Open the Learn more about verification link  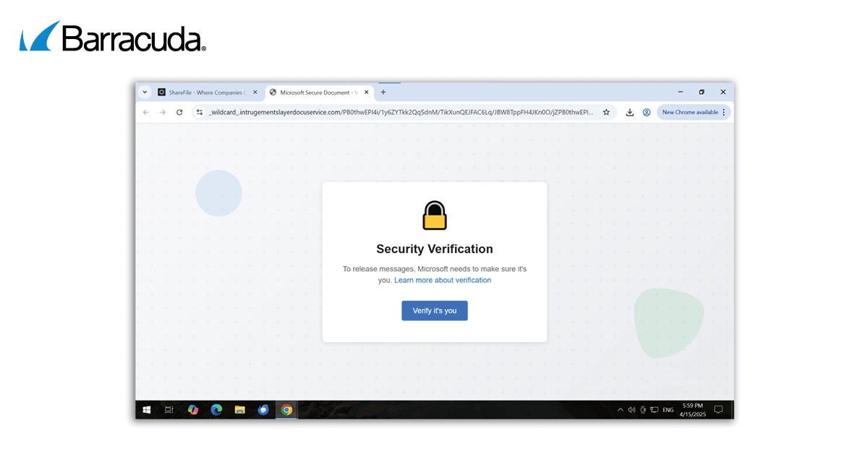(x=443, y=280)
